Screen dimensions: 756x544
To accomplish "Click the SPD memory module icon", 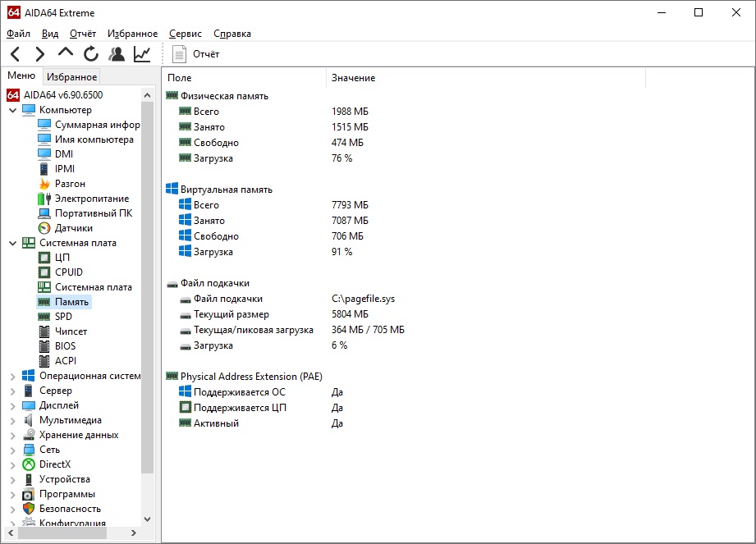I will [x=44, y=317].
